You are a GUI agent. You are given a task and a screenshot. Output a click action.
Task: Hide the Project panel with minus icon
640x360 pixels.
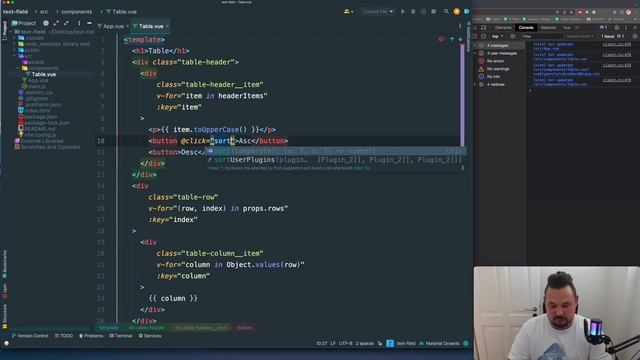(89, 23)
